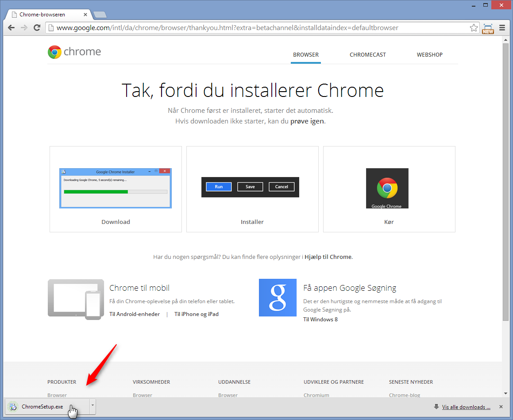Click the address bar URL field
Viewport: 513px width, 420px height.
tap(257, 28)
